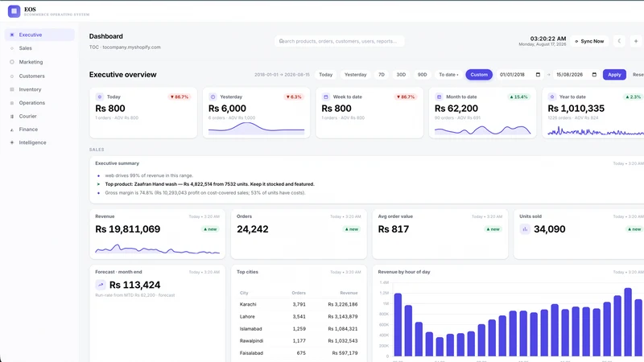Click the EOS logo icon

(14, 11)
